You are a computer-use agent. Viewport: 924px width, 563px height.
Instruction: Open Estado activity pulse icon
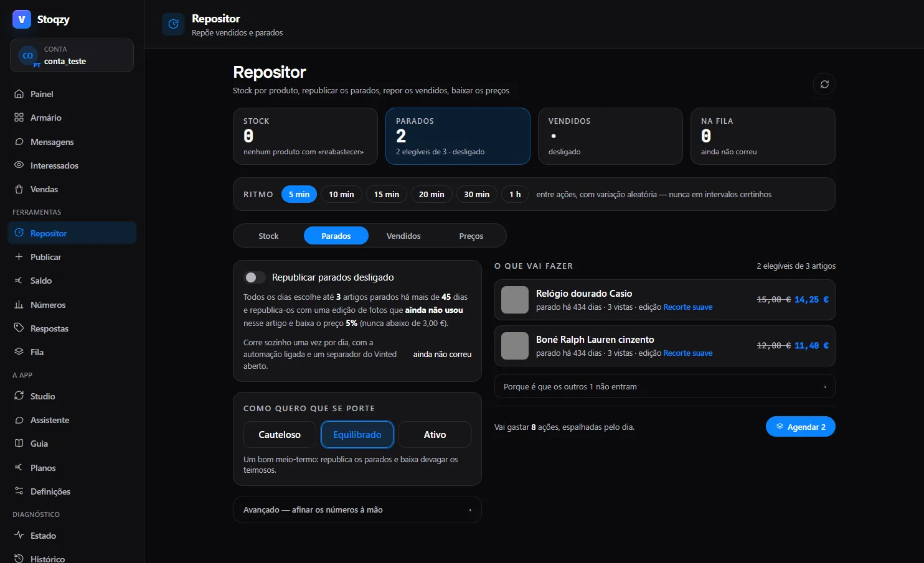click(19, 536)
